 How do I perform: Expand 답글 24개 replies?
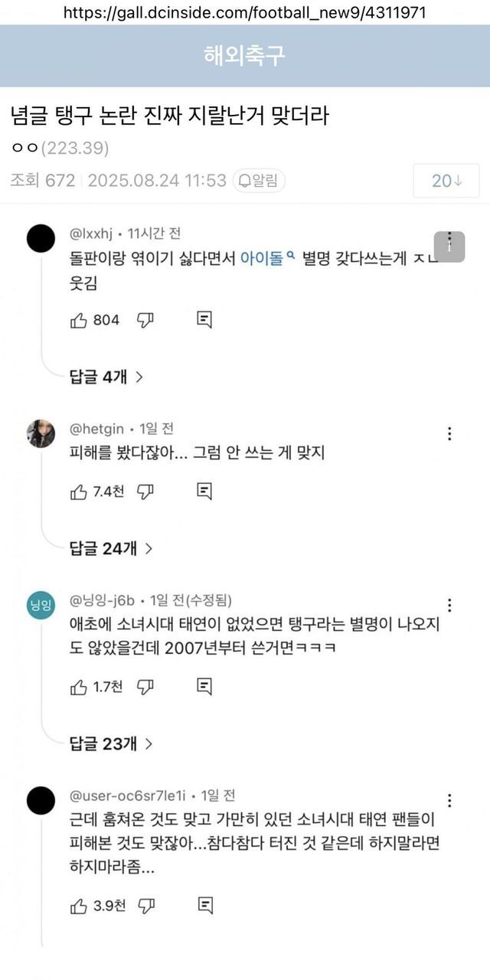coord(111,547)
